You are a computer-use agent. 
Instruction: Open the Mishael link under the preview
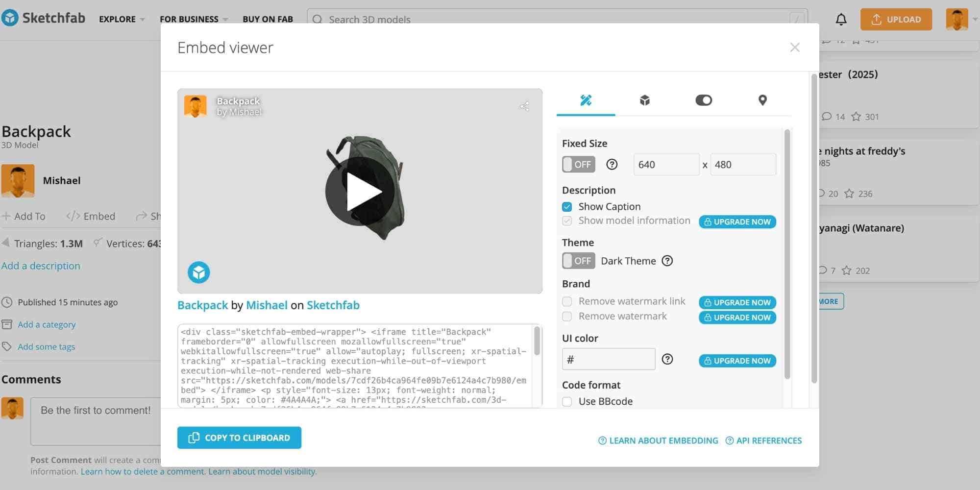click(267, 305)
